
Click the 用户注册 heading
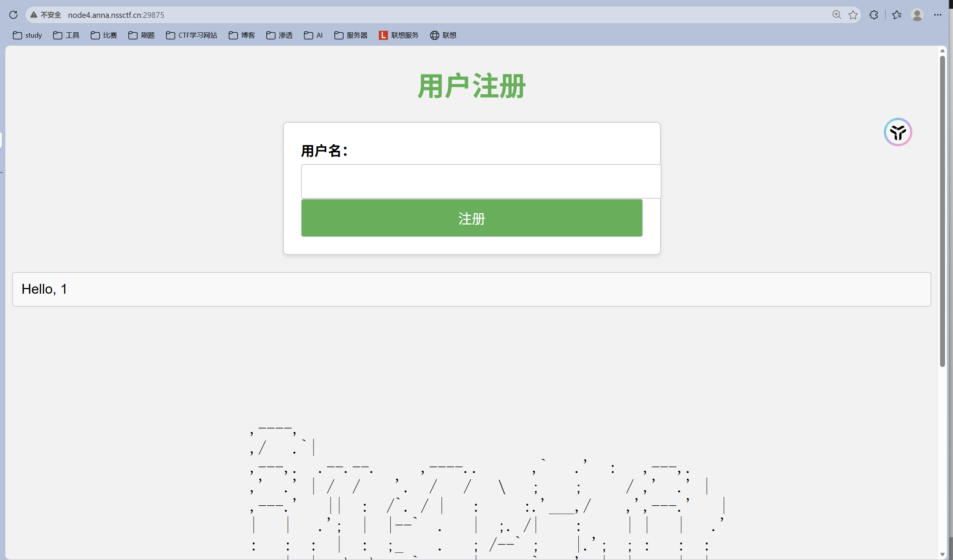click(x=472, y=86)
